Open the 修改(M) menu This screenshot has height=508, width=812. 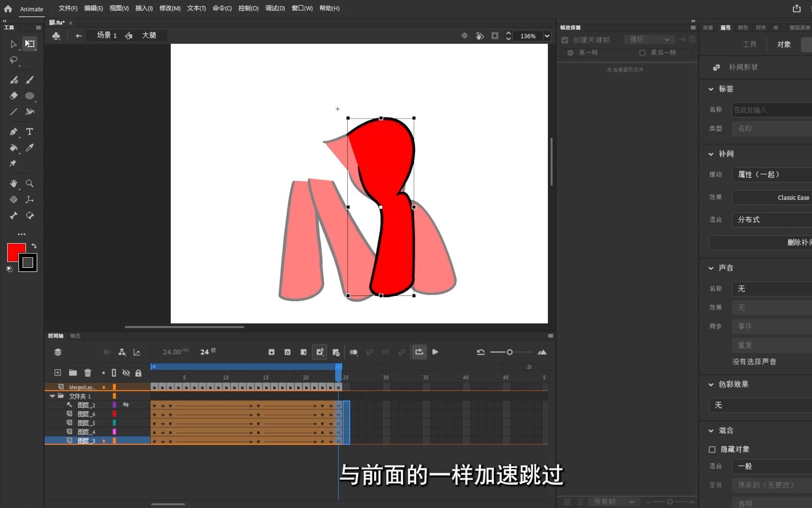[170, 8]
